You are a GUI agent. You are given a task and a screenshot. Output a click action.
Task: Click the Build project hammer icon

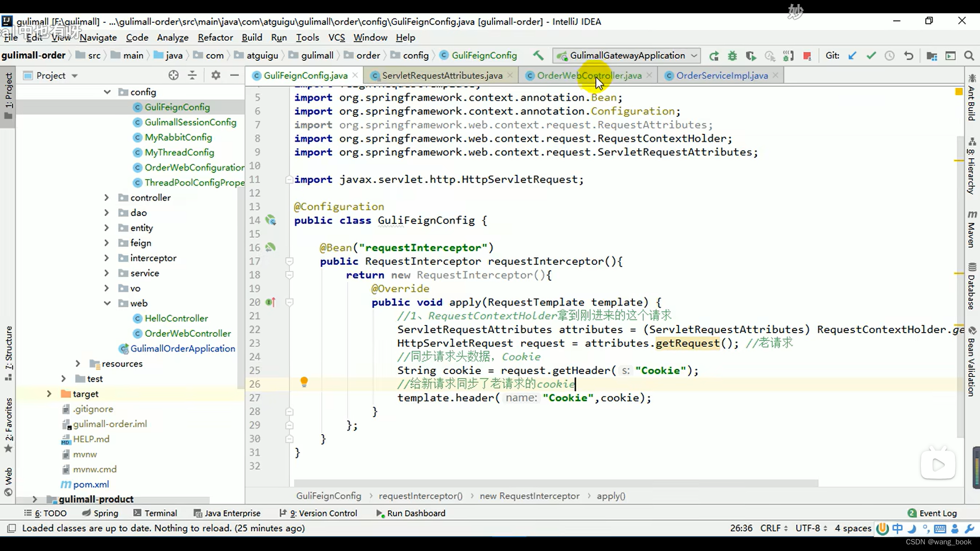[x=538, y=56]
